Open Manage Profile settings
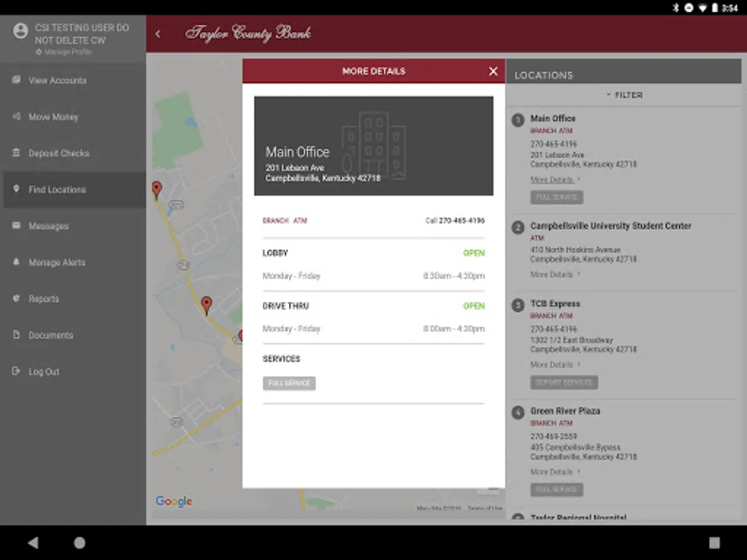This screenshot has width=747, height=560. 63,52
